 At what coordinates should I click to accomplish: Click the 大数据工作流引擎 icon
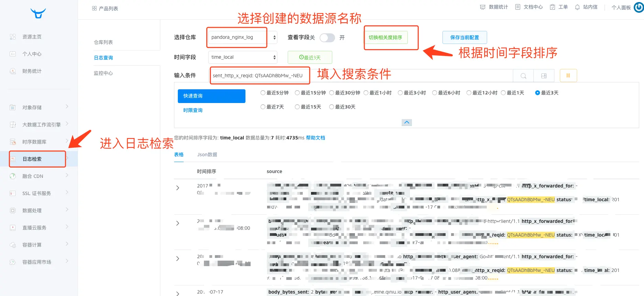point(13,125)
